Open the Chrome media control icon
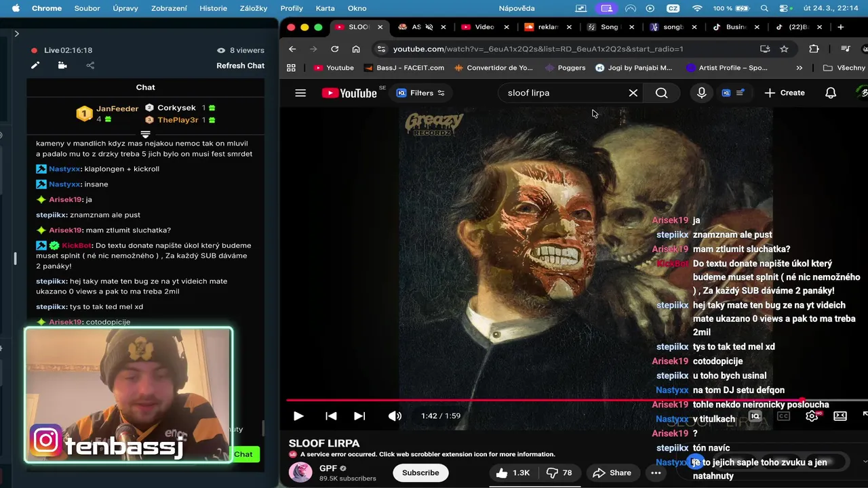Screen dimensions: 868x488 point(846,49)
